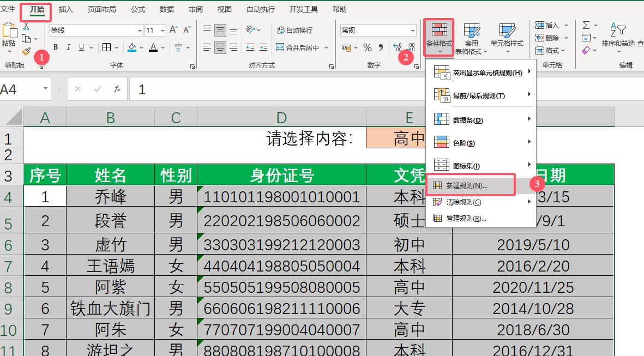Screen dimensions: 644x356
Task: Click the Cut scissors icon
Action: pos(26,27)
